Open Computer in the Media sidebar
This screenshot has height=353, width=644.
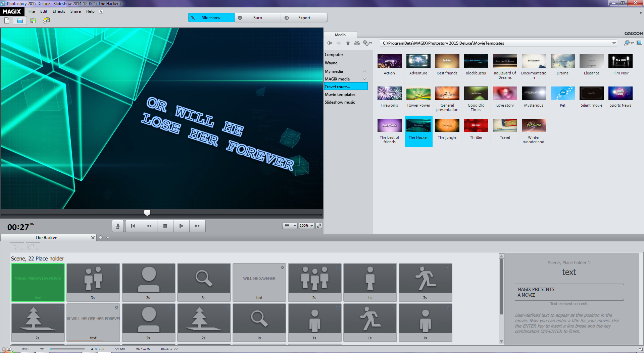334,55
